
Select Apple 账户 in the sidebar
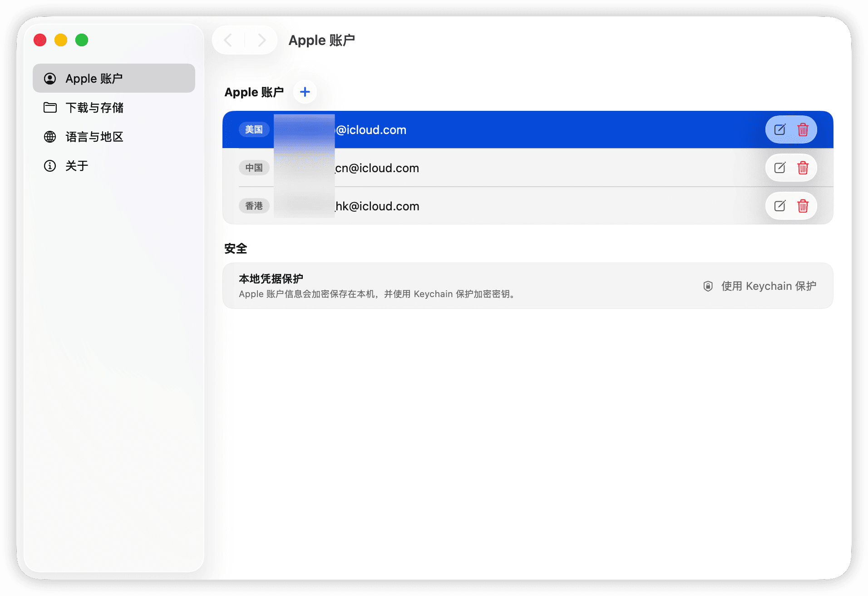114,78
